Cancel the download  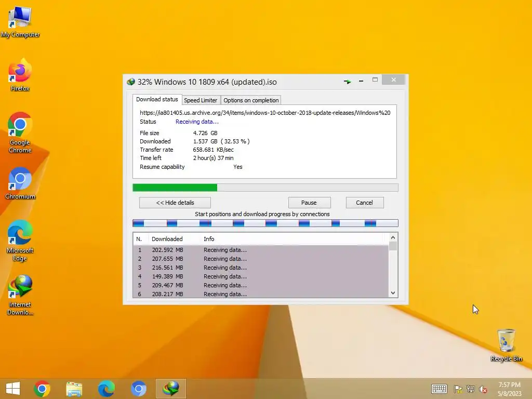(365, 203)
